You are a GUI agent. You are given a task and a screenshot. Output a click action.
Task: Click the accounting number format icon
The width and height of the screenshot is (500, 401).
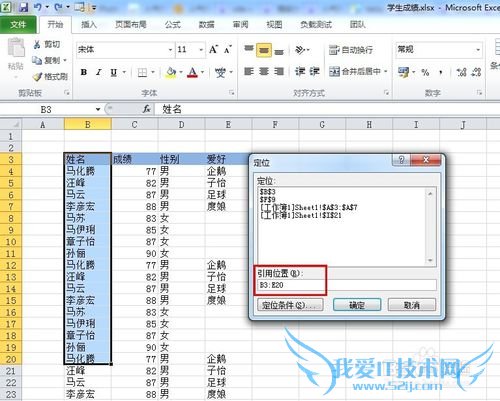coord(403,72)
